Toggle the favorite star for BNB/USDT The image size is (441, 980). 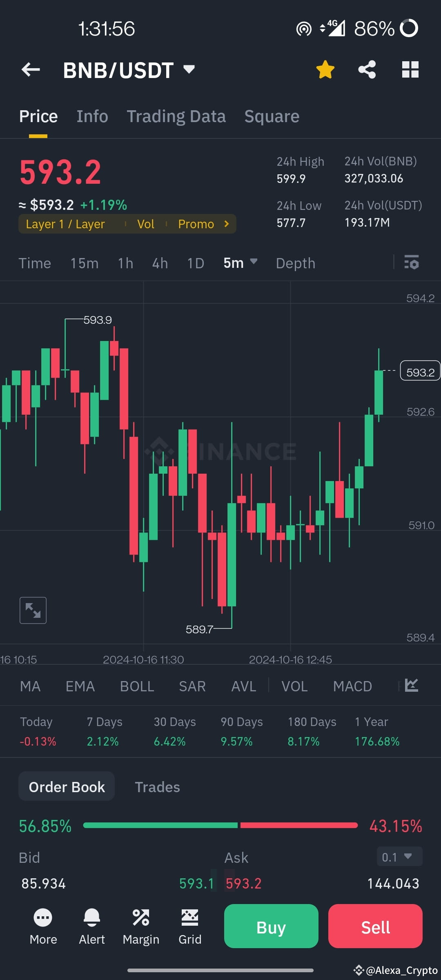[x=325, y=69]
